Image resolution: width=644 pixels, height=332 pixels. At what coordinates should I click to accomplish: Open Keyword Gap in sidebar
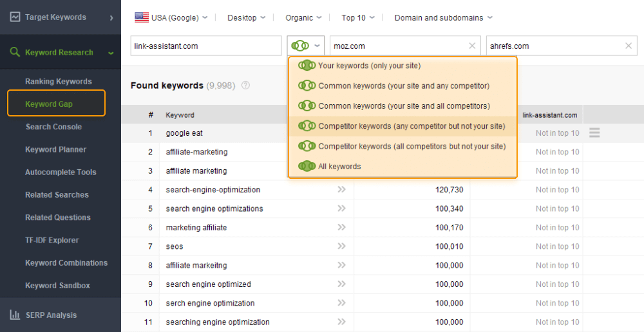56,103
